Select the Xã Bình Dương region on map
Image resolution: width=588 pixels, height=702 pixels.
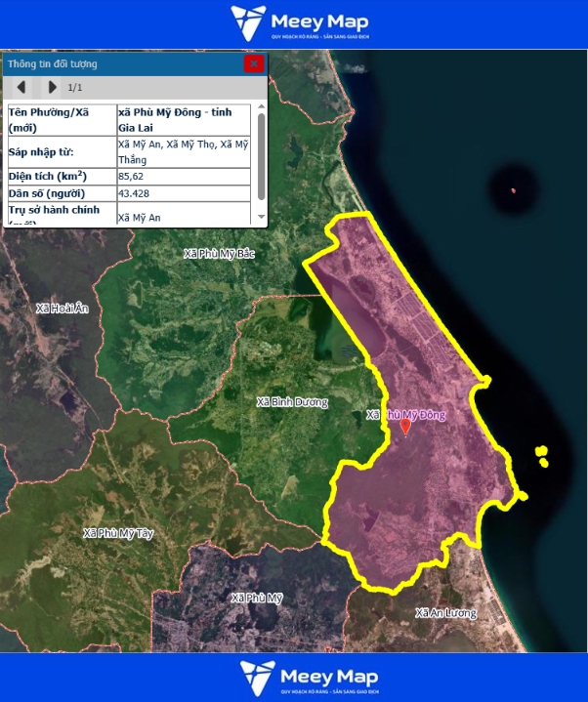click(292, 402)
